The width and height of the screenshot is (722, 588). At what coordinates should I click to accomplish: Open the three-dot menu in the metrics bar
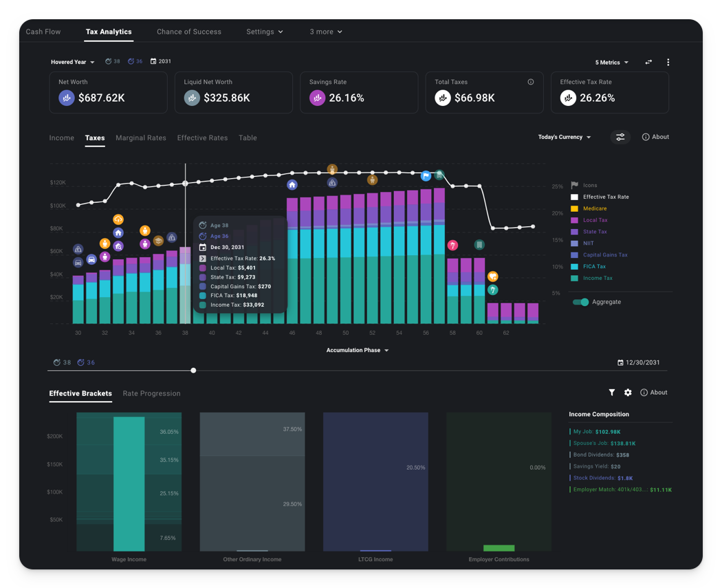pos(668,62)
